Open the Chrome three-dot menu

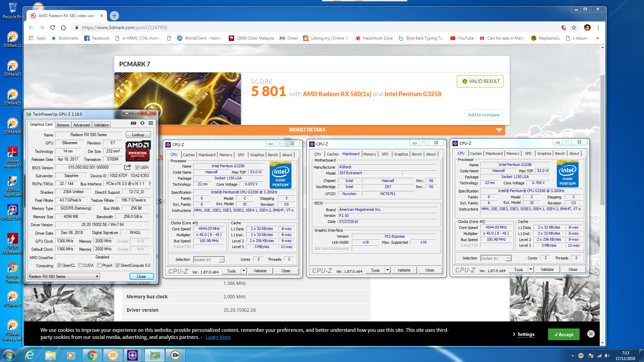598,27
